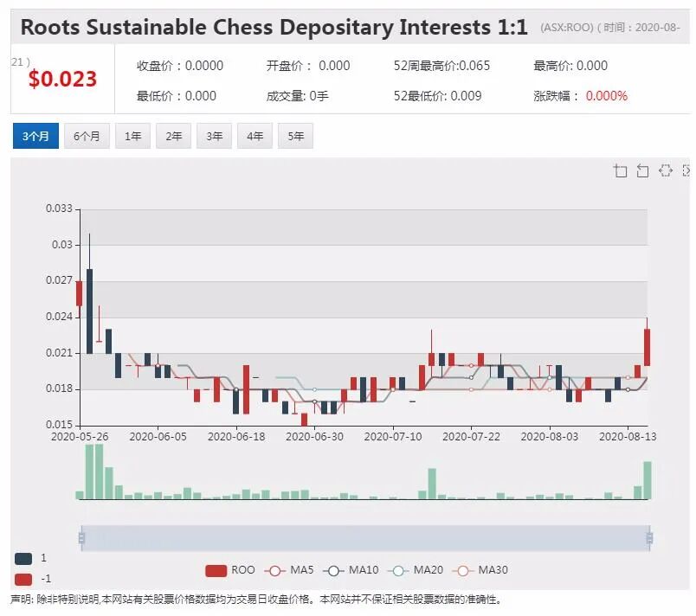This screenshot has width=696, height=616.
Task: Click the 0.03 y-axis label
Action: click(x=62, y=245)
